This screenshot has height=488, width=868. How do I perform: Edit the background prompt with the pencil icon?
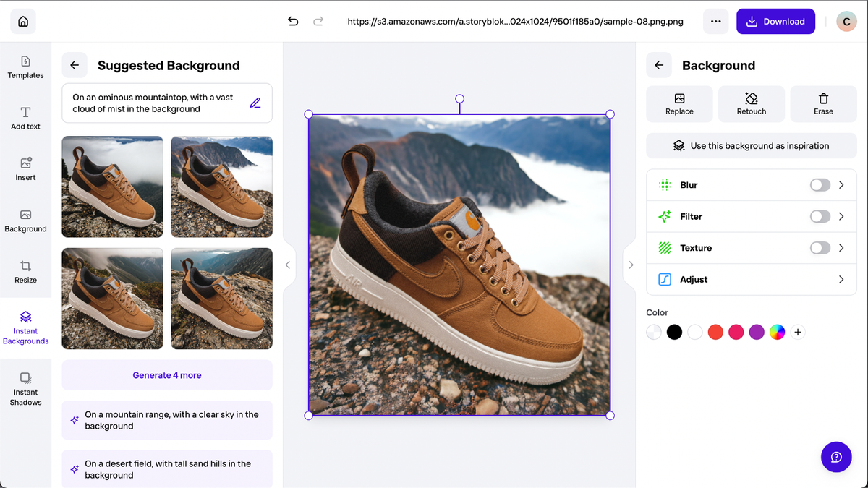[x=255, y=102]
